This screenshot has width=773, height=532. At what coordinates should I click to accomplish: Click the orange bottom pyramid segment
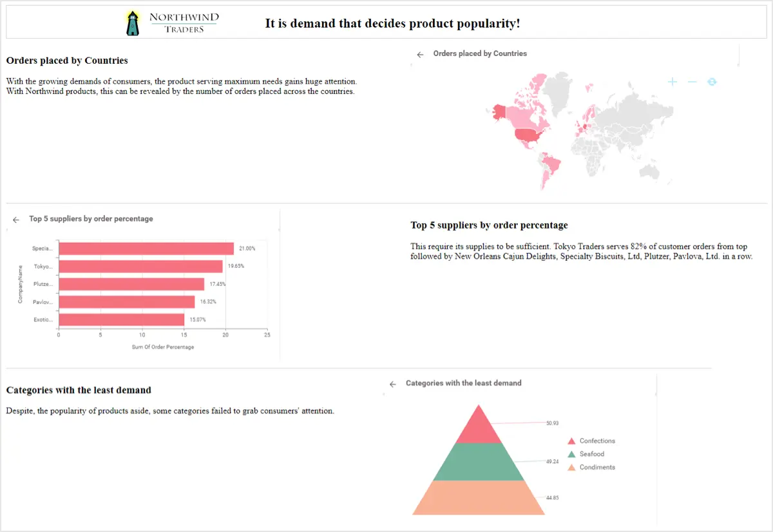tap(478, 498)
